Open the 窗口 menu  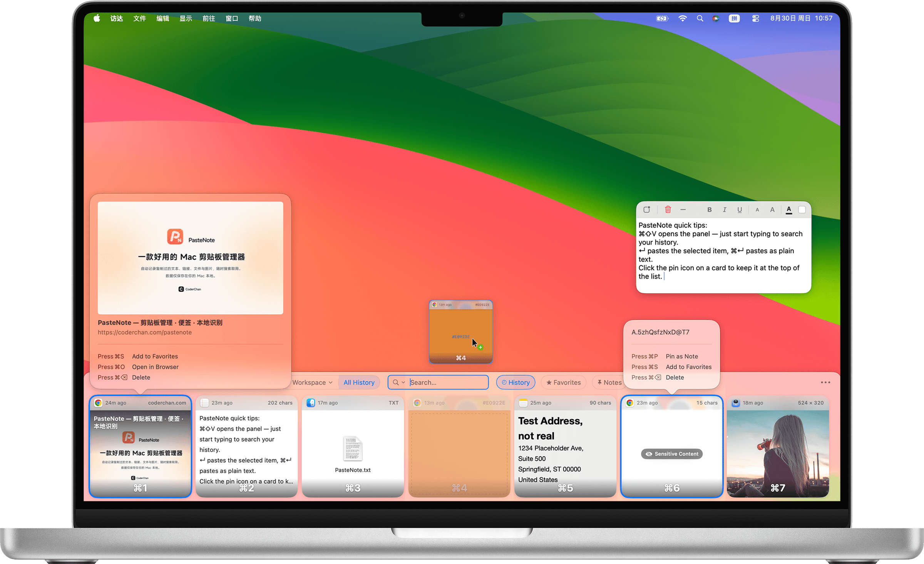click(x=232, y=18)
